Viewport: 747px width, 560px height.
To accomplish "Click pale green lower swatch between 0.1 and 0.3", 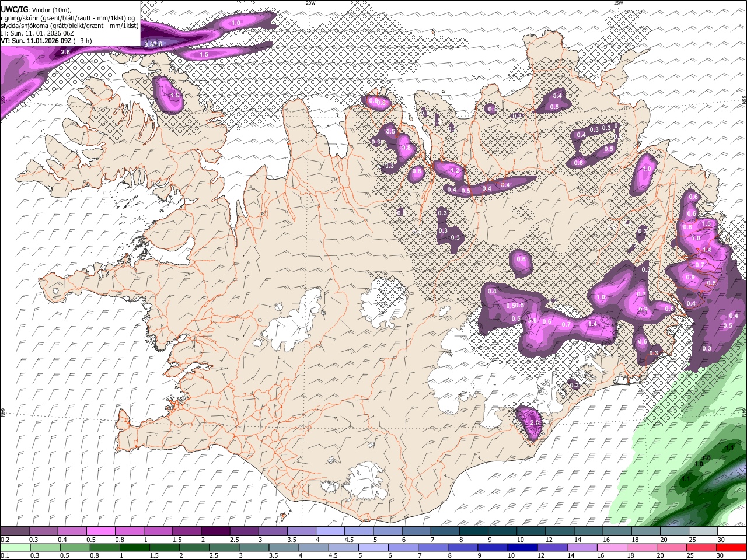I will (x=15, y=548).
